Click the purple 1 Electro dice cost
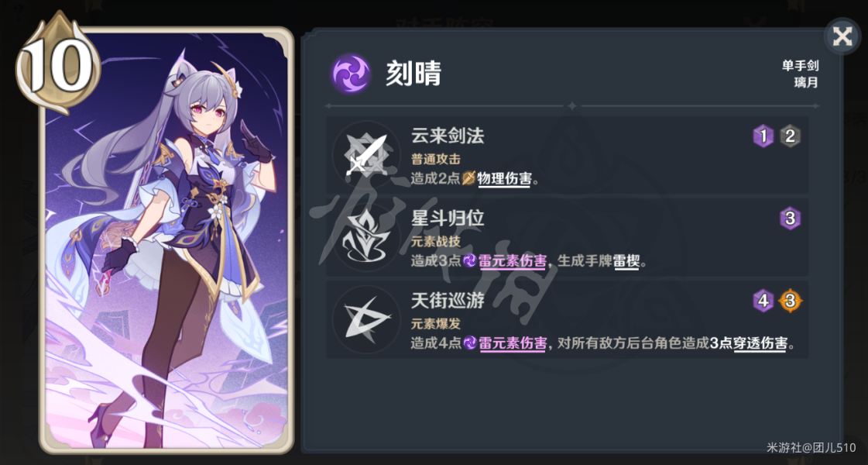 (763, 136)
